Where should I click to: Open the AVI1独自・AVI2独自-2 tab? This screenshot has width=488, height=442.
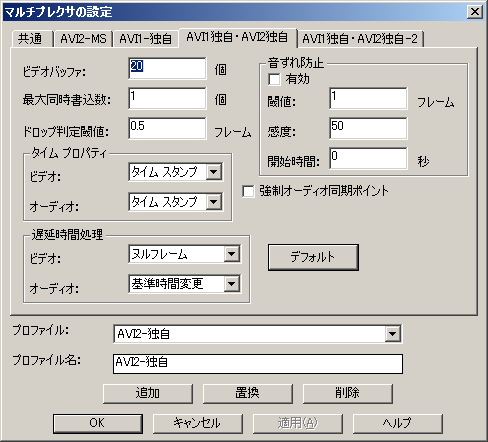360,39
